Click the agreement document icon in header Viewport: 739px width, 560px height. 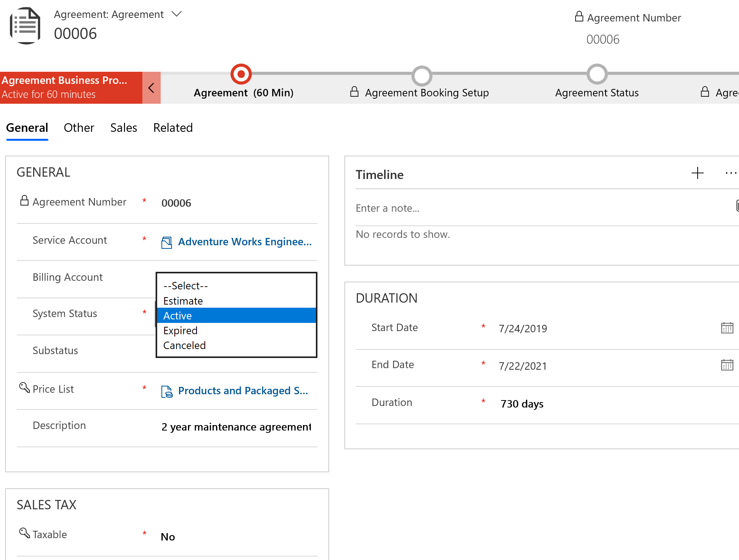pyautogui.click(x=25, y=26)
